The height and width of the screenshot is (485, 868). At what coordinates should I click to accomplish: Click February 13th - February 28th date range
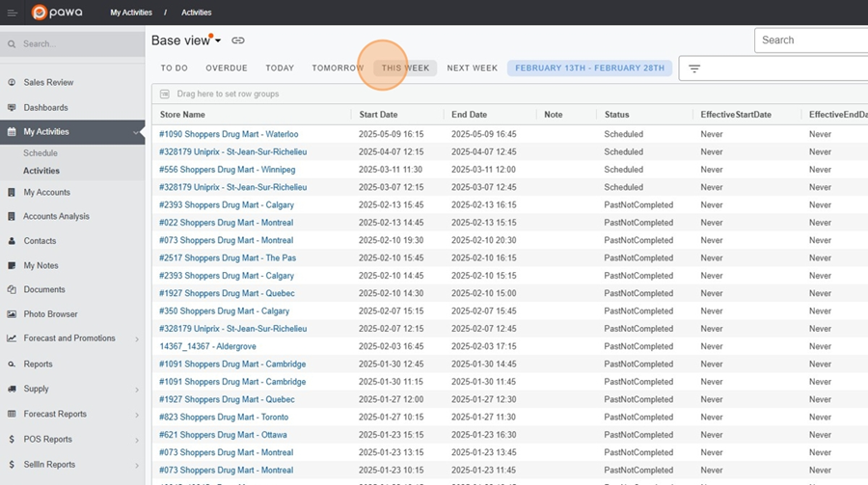589,68
